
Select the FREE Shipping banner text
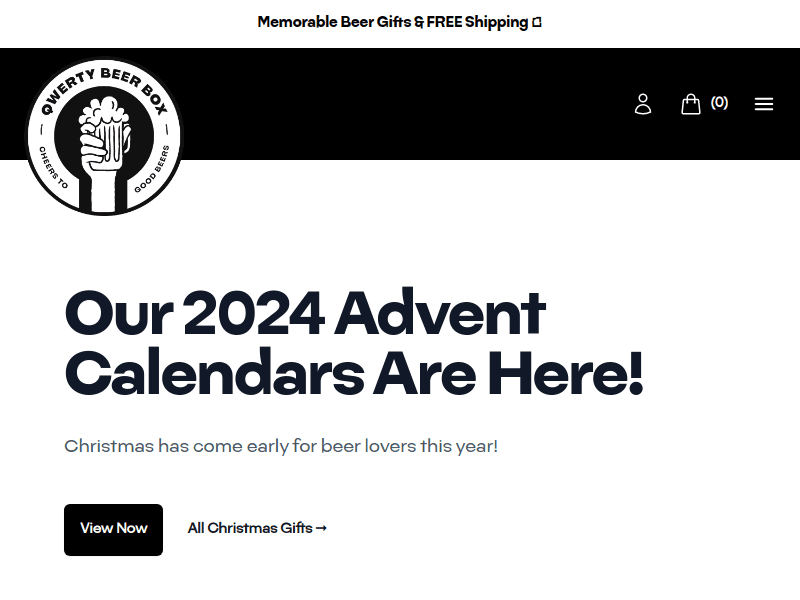pos(477,22)
